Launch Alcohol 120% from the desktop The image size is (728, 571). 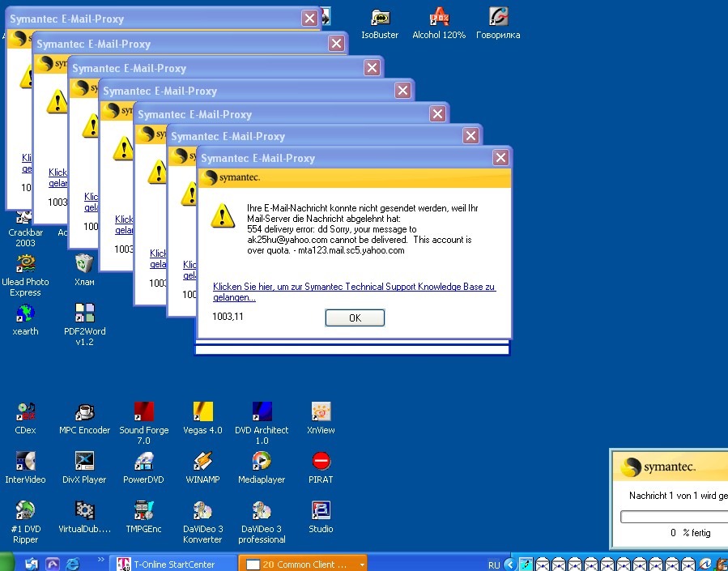point(439,23)
